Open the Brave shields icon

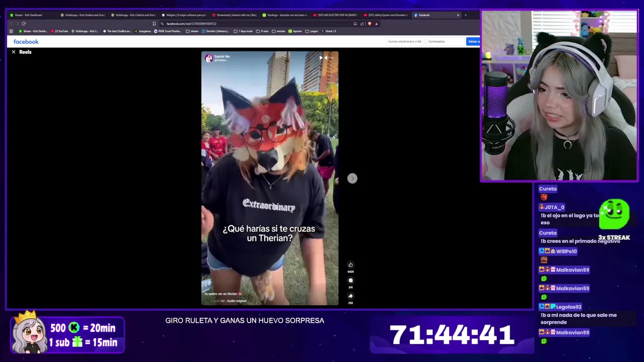click(x=370, y=24)
